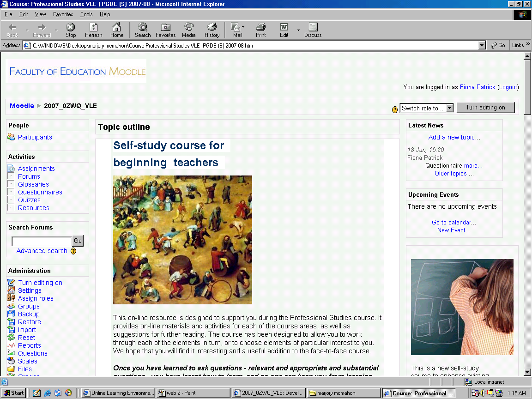Click the Groups icon in Administration

[x=11, y=306]
